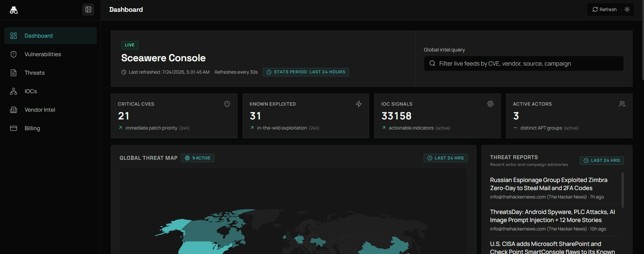Open the IOCs section
Screen dimensions: 644x254
click(50, 91)
